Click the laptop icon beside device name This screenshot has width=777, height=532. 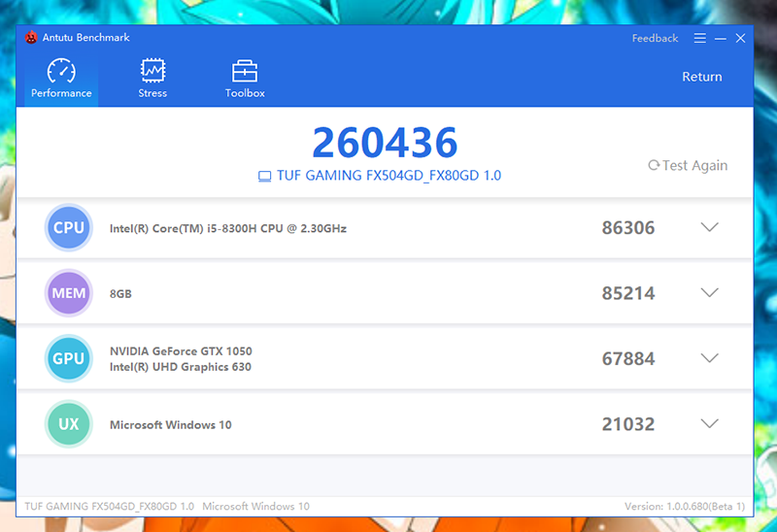tap(264, 177)
